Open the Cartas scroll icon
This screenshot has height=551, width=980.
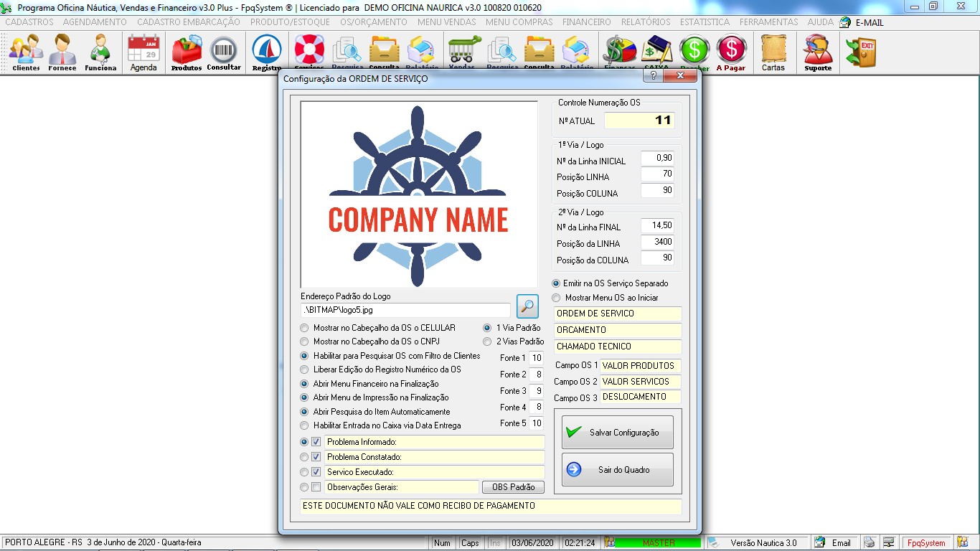tap(773, 52)
